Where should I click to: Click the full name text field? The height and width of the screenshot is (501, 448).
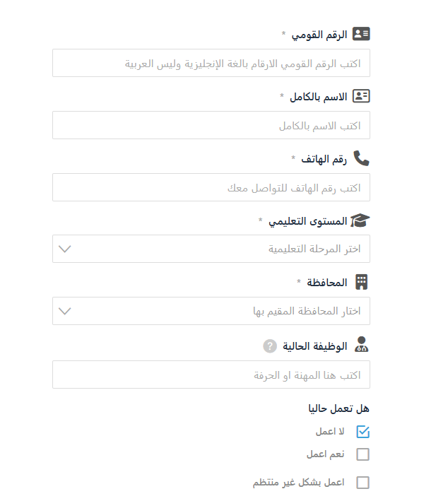pos(211,125)
